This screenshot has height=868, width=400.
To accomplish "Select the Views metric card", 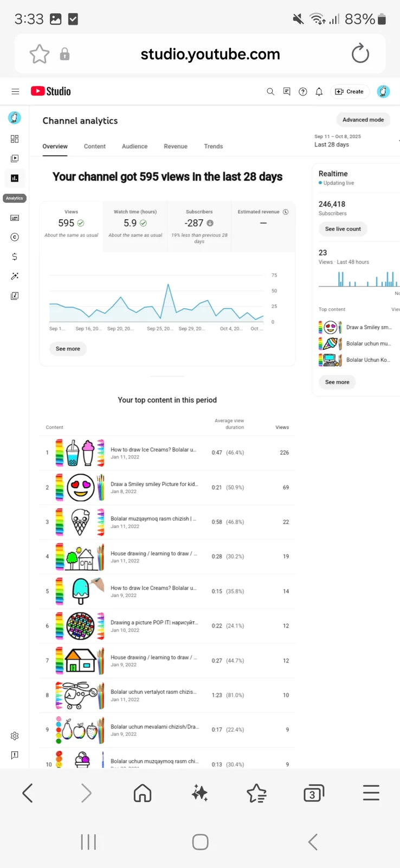I will click(71, 227).
